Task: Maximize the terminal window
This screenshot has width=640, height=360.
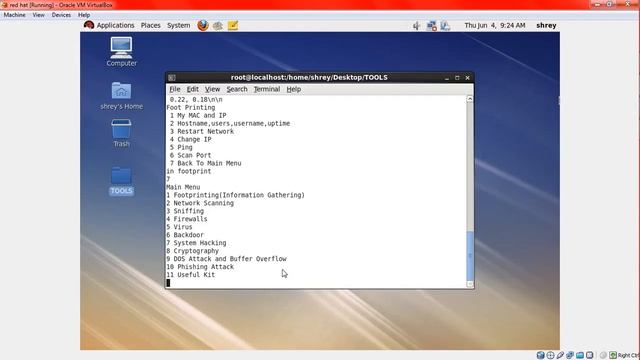Action: pos(457,78)
